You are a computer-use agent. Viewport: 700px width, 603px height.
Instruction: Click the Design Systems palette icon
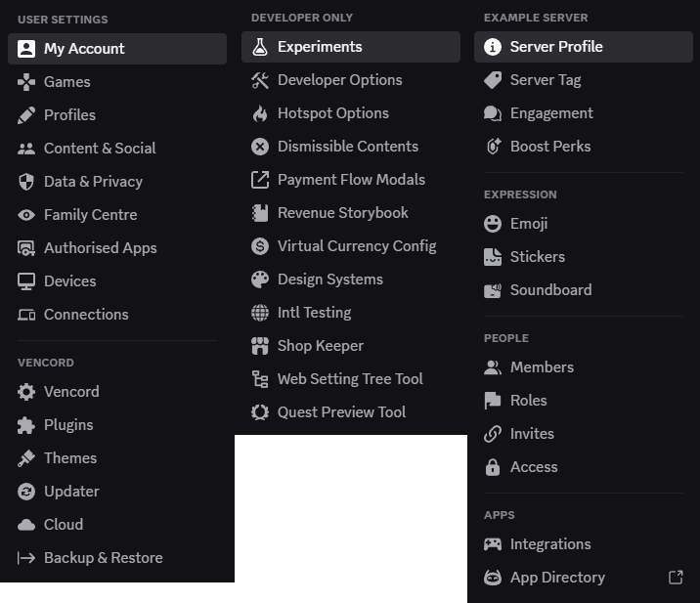(260, 280)
